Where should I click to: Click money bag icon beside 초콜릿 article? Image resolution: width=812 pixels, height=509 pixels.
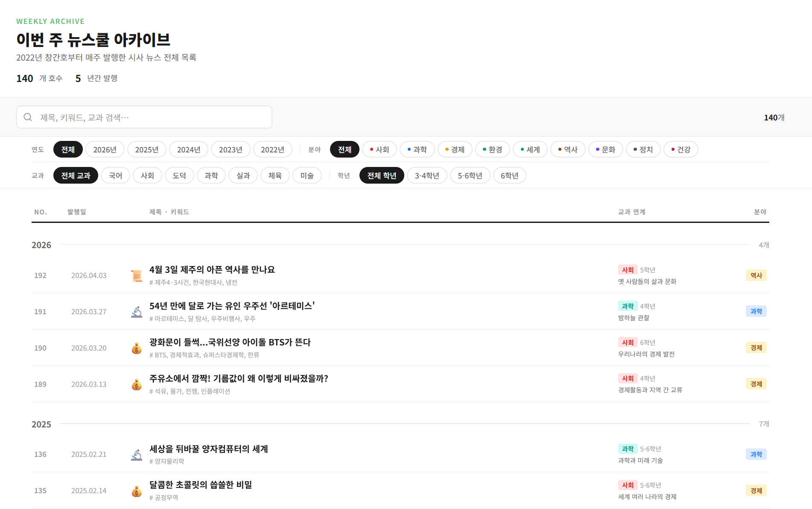pos(137,491)
